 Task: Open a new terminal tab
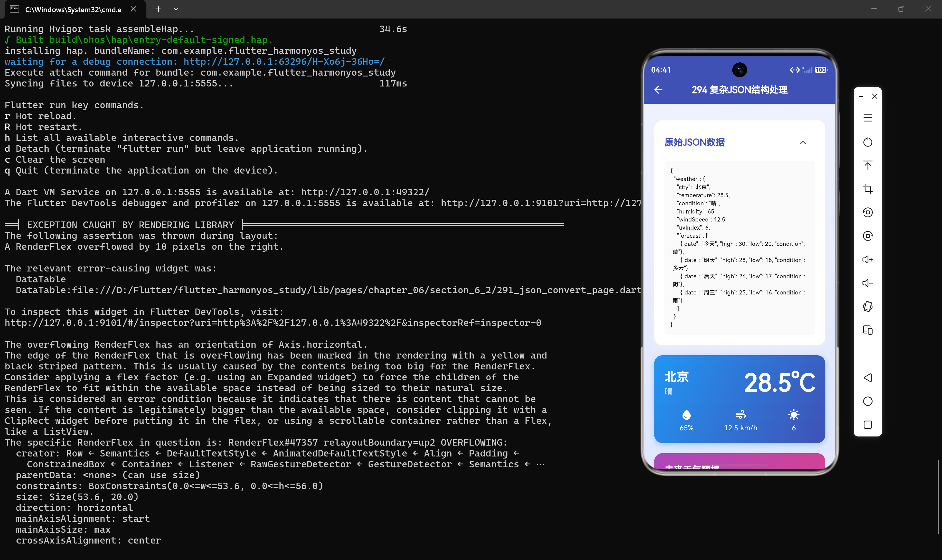tap(158, 9)
